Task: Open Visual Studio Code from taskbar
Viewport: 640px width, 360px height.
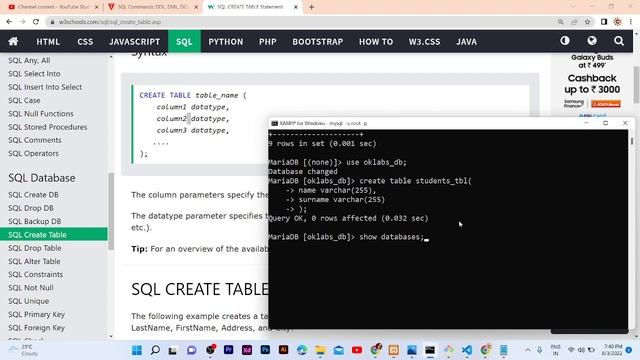Action: (467, 350)
